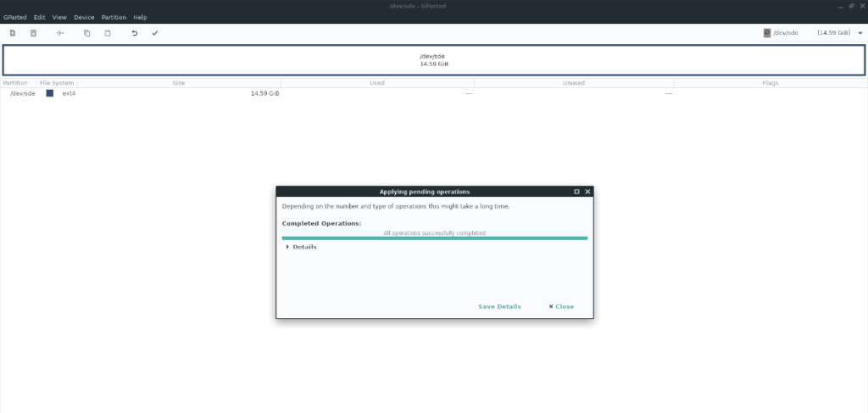Open the GParted menu
Viewport: 868px width, 413px height.
(x=15, y=17)
